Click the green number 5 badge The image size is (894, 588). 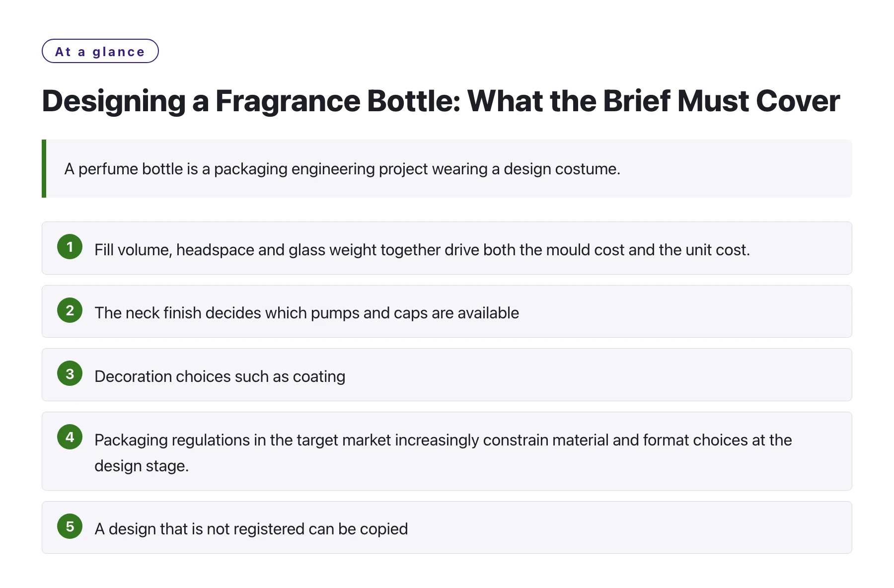70,526
